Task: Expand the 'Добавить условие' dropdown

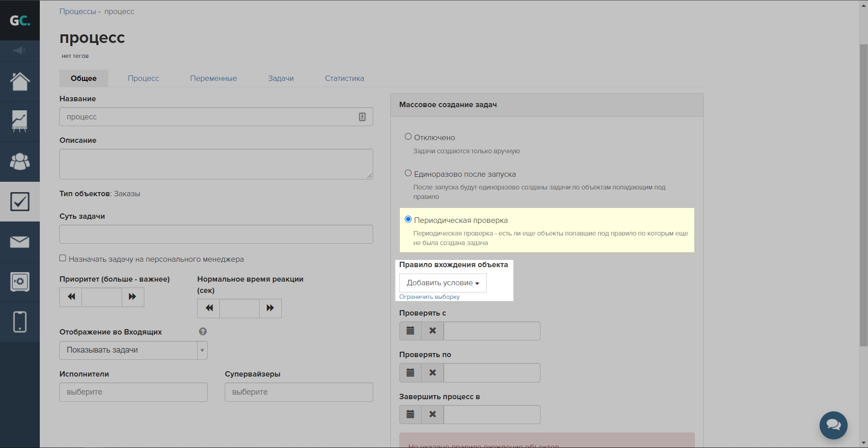Action: tap(442, 283)
